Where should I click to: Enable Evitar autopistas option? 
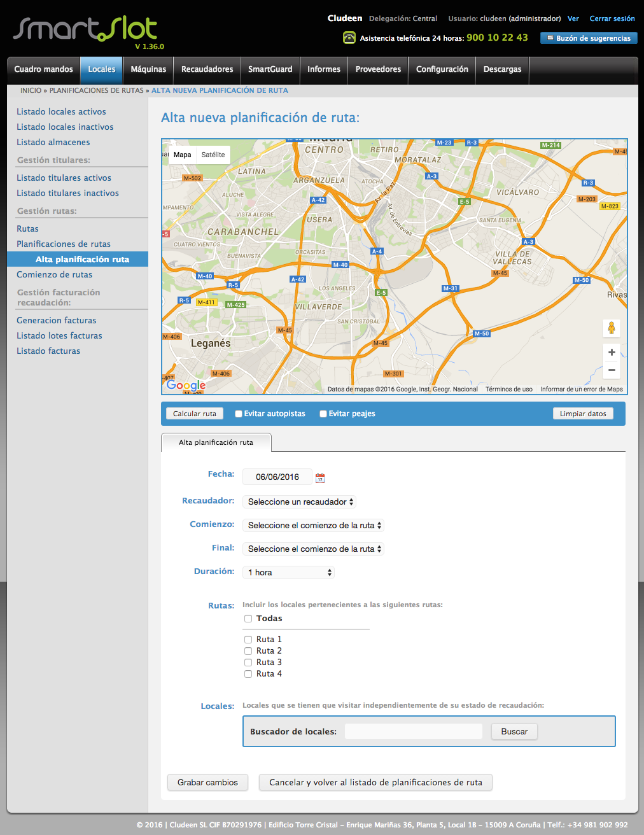(x=239, y=414)
